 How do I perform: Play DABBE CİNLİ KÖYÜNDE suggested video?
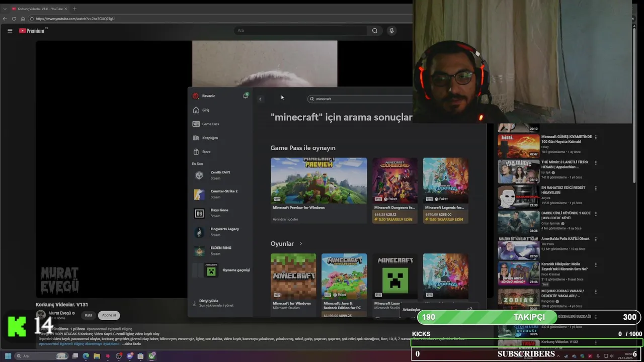[518, 222]
